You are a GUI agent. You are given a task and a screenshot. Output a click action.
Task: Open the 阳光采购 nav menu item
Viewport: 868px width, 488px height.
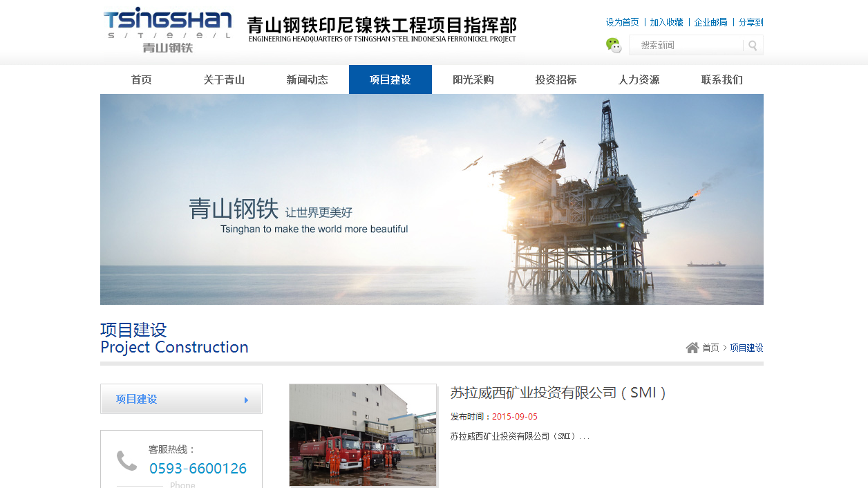pyautogui.click(x=473, y=79)
